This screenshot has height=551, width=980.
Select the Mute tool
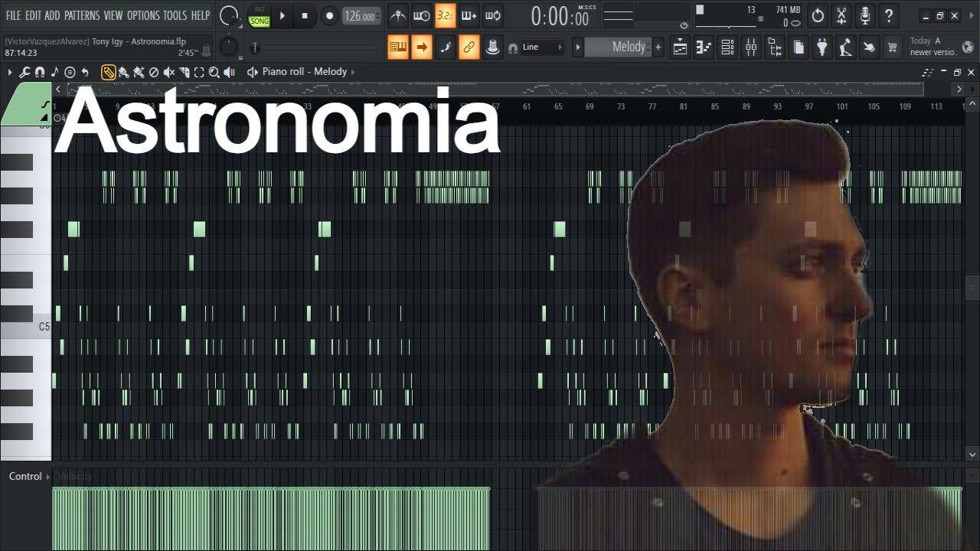point(169,72)
